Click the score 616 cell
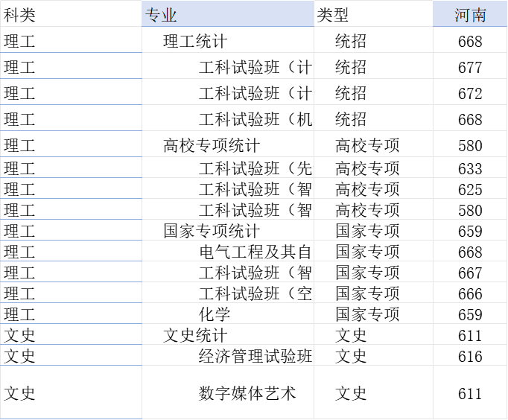The height and width of the screenshot is (420, 508). [470, 356]
